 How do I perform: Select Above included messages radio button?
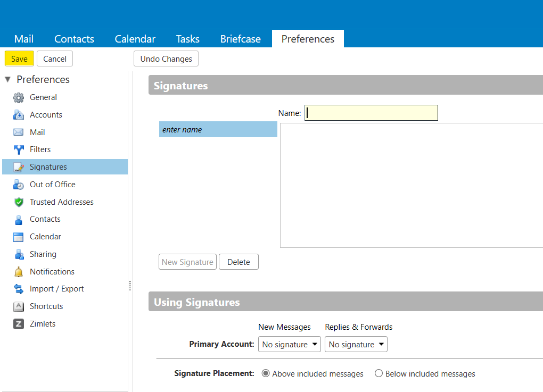266,373
